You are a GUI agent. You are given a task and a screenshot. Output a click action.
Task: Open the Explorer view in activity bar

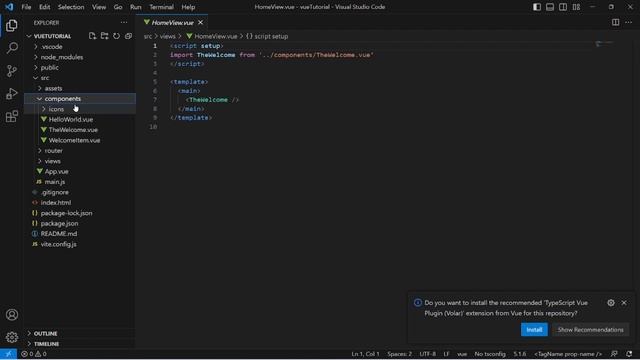click(x=12, y=26)
